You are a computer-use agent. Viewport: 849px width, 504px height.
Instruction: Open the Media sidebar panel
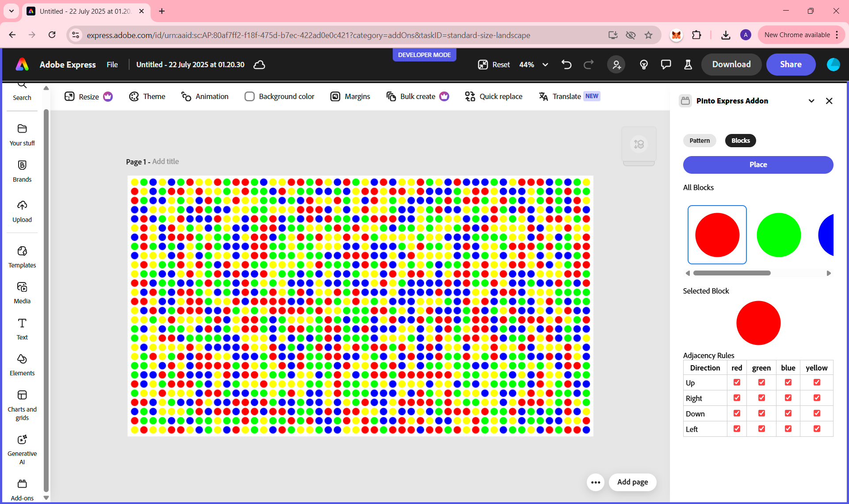22,292
